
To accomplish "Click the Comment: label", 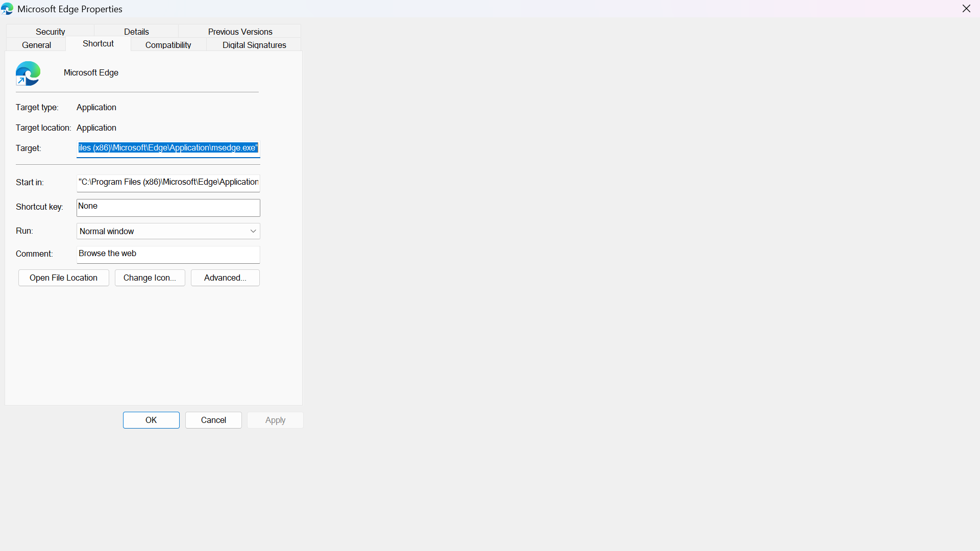I will point(34,254).
